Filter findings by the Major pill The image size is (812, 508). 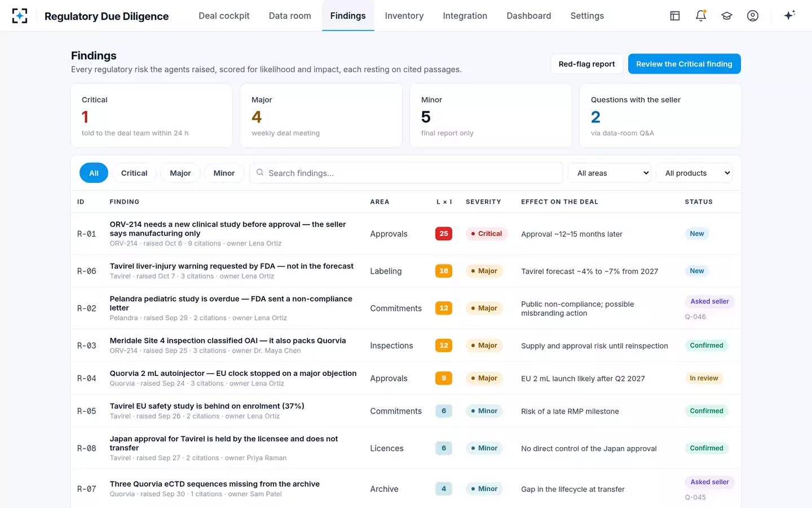180,173
